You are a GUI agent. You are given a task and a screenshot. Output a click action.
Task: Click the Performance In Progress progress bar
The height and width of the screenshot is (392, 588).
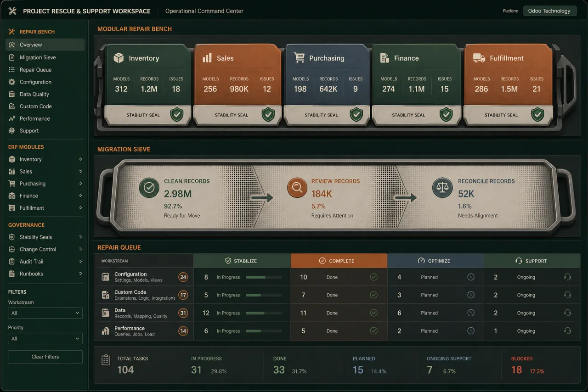pos(264,331)
